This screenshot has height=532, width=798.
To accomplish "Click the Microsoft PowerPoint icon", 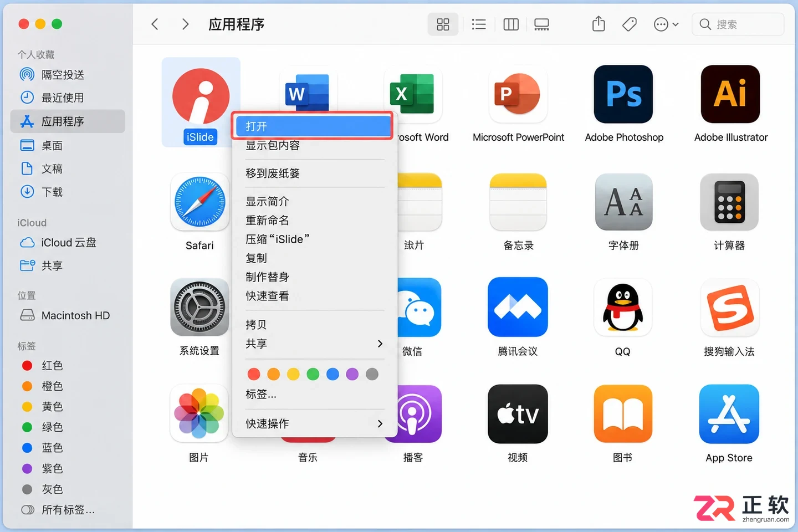I will click(x=518, y=94).
